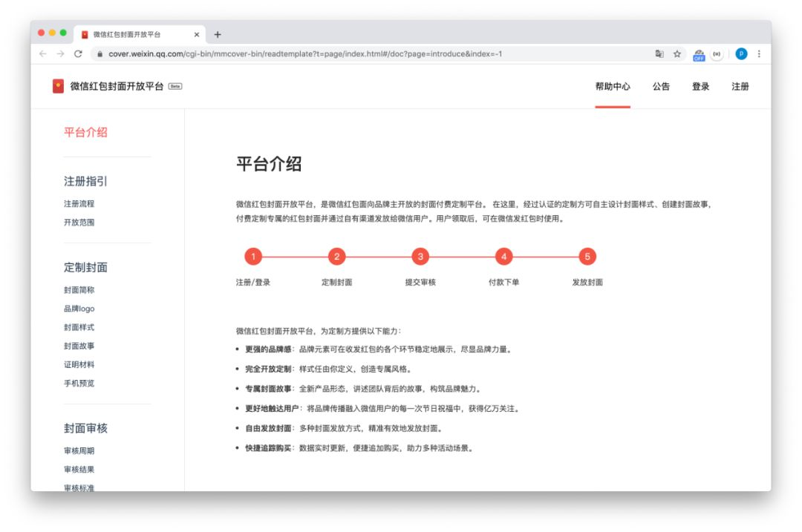Click the Beta badge next to title
Viewport: 802px width, 532px height.
coord(175,86)
